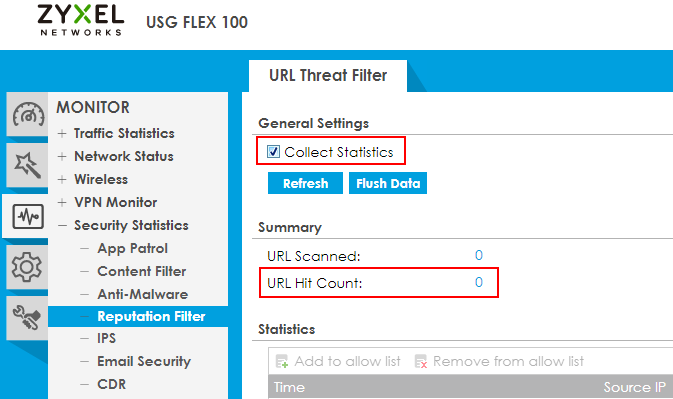The image size is (673, 399).
Task: Open the Quick Setup wizard wand icon
Action: (27, 165)
